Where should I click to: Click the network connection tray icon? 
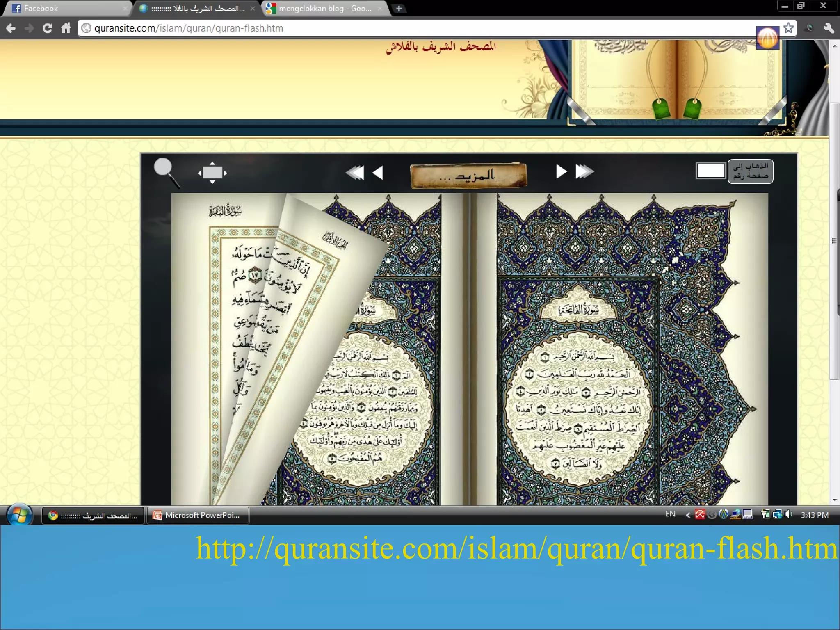point(777,514)
